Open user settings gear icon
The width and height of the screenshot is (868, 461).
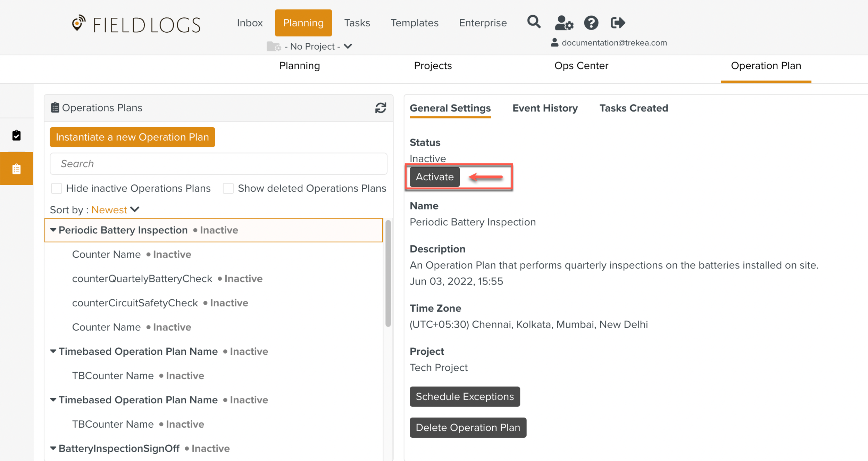coord(564,23)
